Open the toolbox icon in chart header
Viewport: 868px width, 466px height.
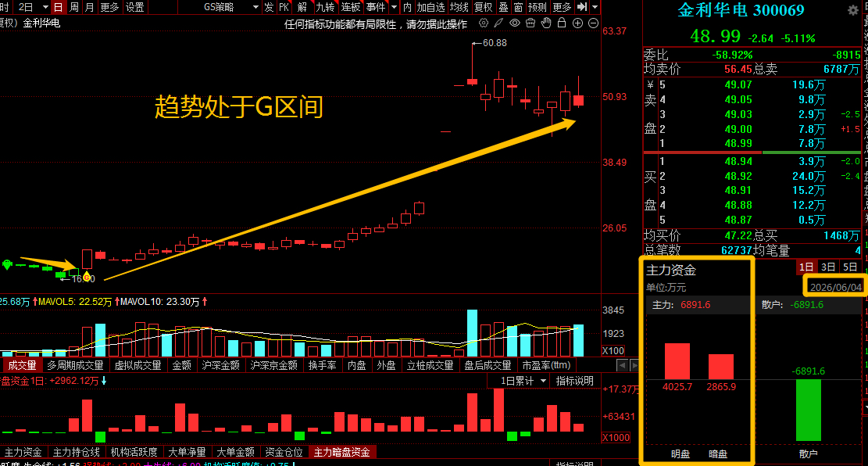point(530,23)
